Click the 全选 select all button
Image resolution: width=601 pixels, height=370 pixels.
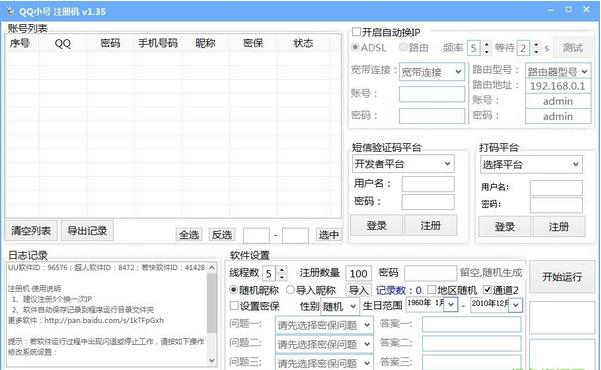click(189, 235)
